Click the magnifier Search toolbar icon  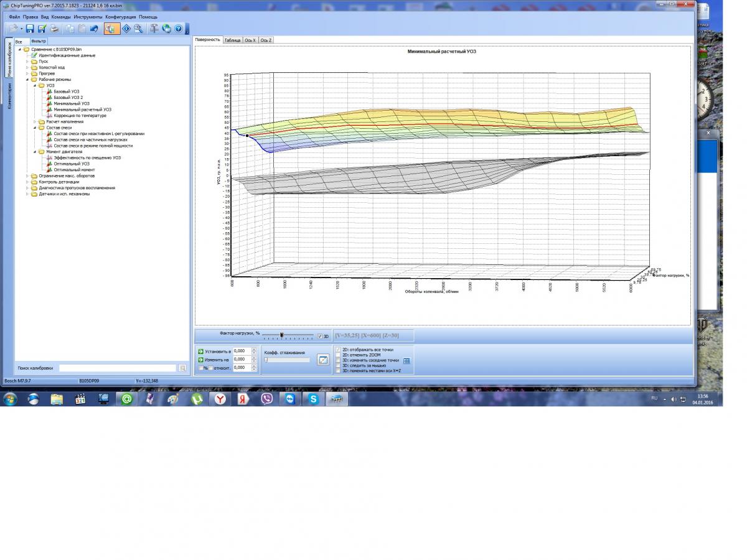pos(138,29)
